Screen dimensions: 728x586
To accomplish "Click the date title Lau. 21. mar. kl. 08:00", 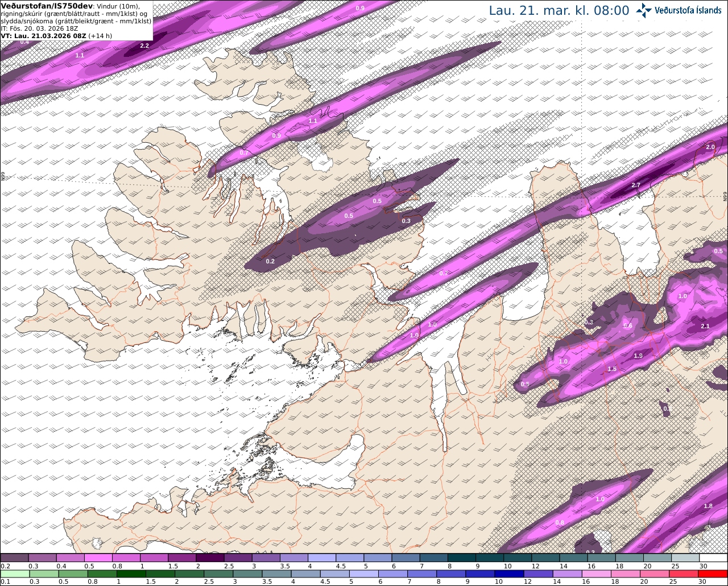I will coord(559,11).
